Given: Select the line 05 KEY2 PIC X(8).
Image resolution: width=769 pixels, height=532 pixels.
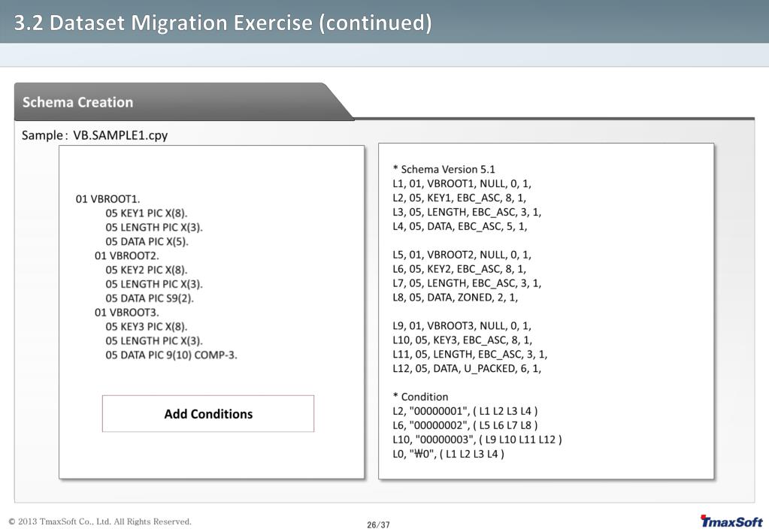Looking at the screenshot, I should pos(146,271).
